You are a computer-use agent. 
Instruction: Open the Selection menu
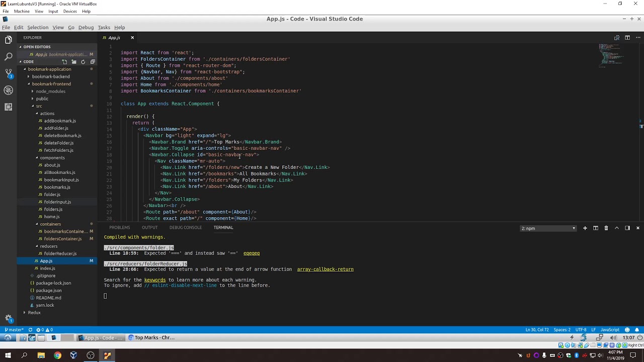[38, 27]
